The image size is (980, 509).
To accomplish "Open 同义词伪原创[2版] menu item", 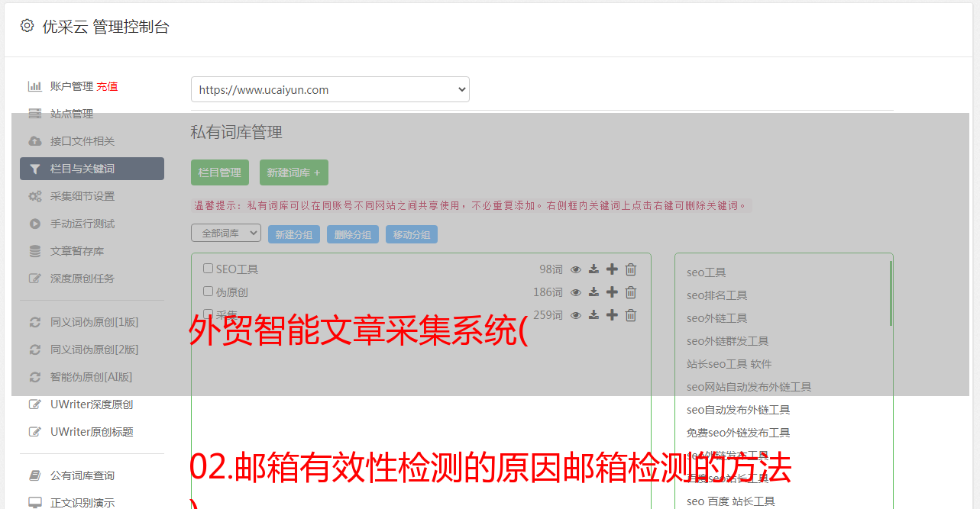I will (95, 350).
